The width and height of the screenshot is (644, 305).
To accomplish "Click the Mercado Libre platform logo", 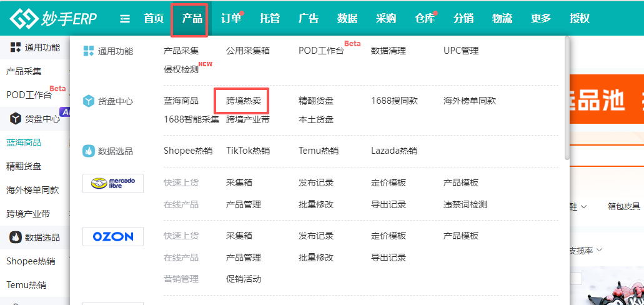I will (113, 183).
